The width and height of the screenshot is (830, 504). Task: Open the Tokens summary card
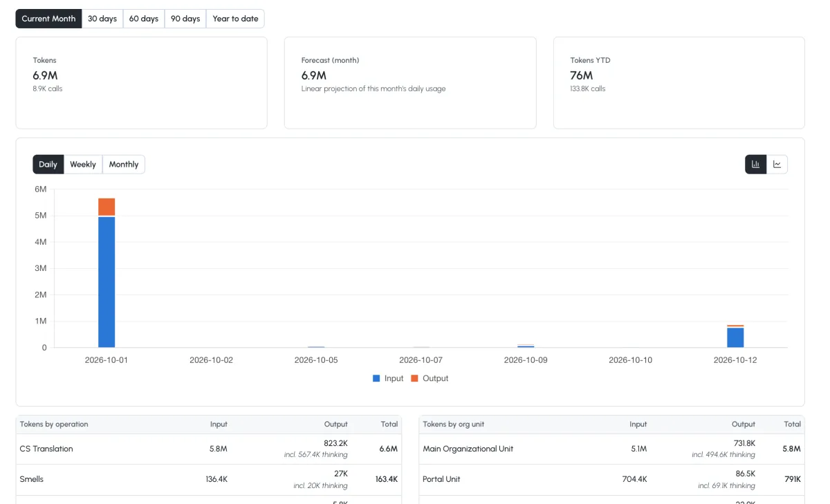pyautogui.click(x=141, y=83)
